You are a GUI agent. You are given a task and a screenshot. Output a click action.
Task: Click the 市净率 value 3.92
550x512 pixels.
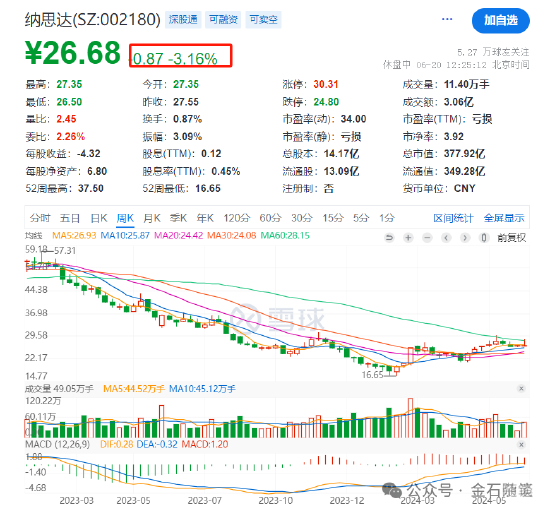[x=454, y=136]
